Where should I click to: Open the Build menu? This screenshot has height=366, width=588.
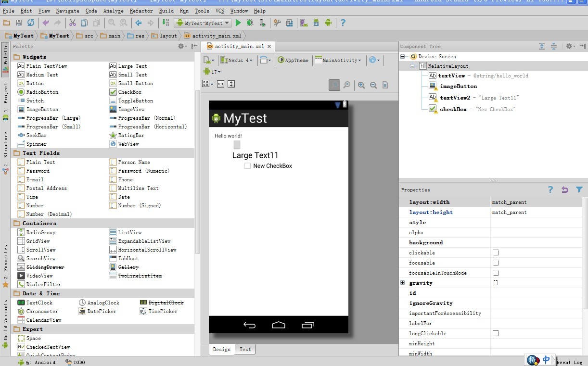166,11
